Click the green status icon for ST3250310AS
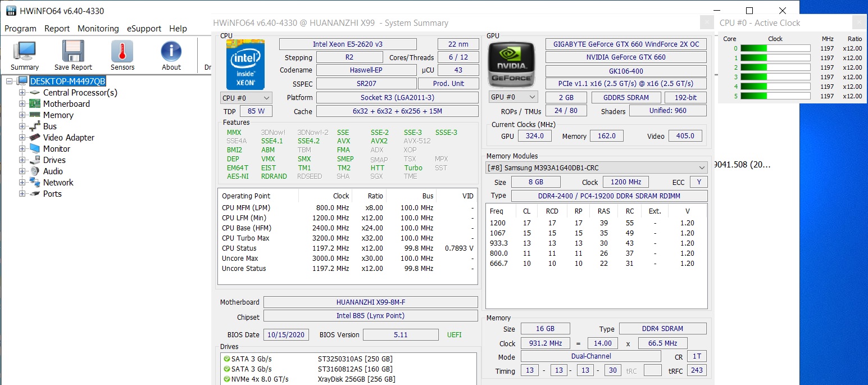 point(226,359)
